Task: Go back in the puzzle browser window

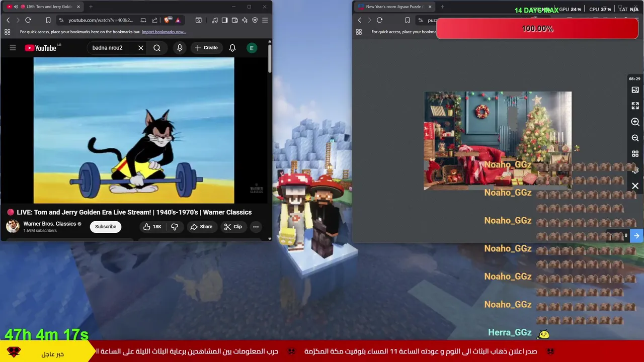Action: 359,20
